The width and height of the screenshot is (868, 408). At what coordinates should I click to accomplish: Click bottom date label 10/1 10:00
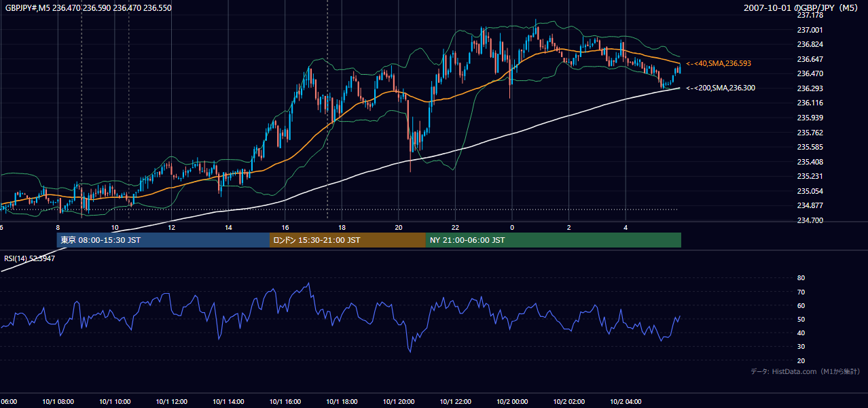[114, 401]
